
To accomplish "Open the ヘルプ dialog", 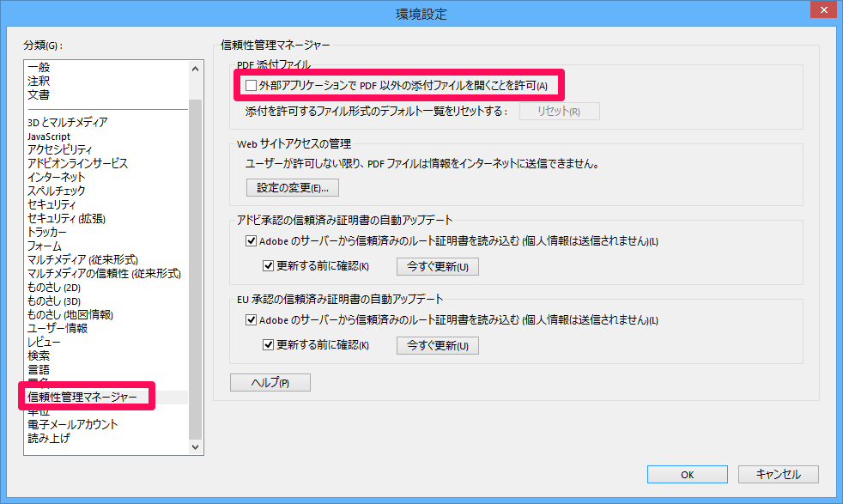I will click(x=269, y=382).
